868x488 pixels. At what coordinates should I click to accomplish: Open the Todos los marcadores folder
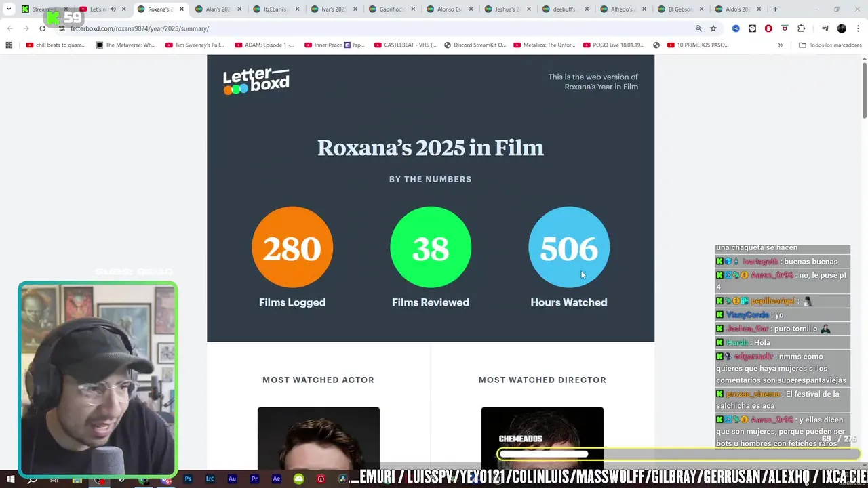pos(830,45)
